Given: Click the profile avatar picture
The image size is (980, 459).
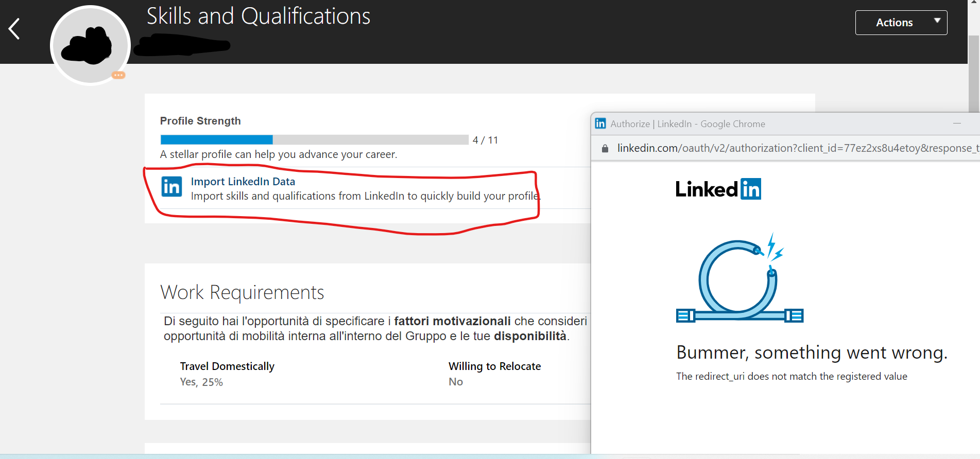Looking at the screenshot, I should (x=90, y=45).
